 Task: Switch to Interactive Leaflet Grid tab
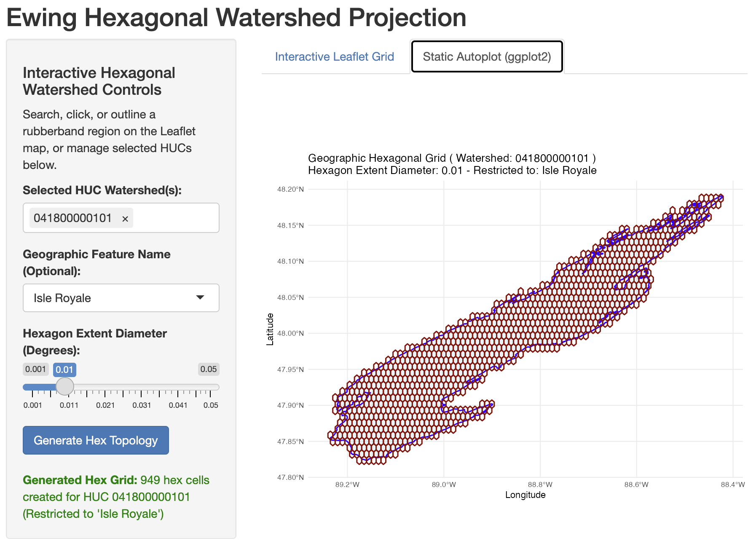click(335, 57)
